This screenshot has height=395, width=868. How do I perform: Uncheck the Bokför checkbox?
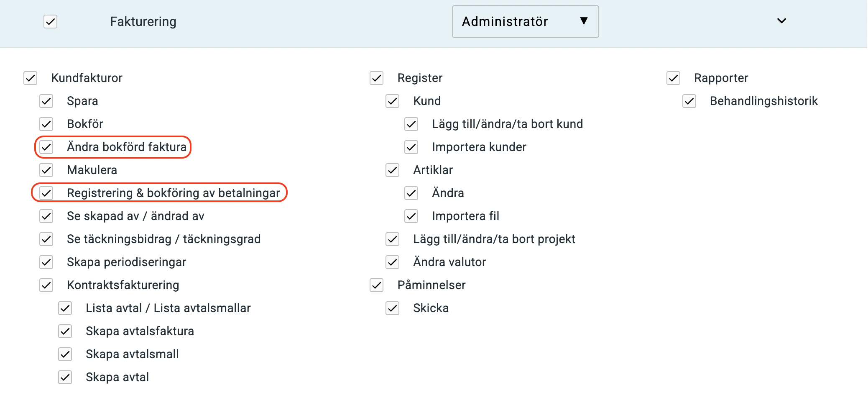point(46,124)
